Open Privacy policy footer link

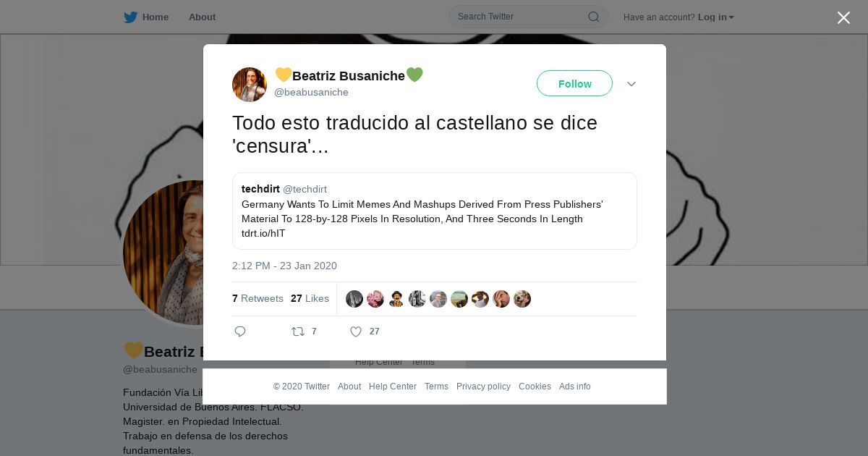[x=483, y=387]
